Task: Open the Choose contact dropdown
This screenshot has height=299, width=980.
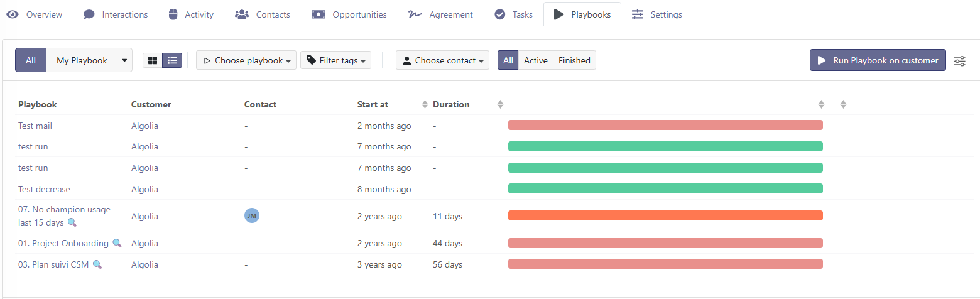Action: 442,60
